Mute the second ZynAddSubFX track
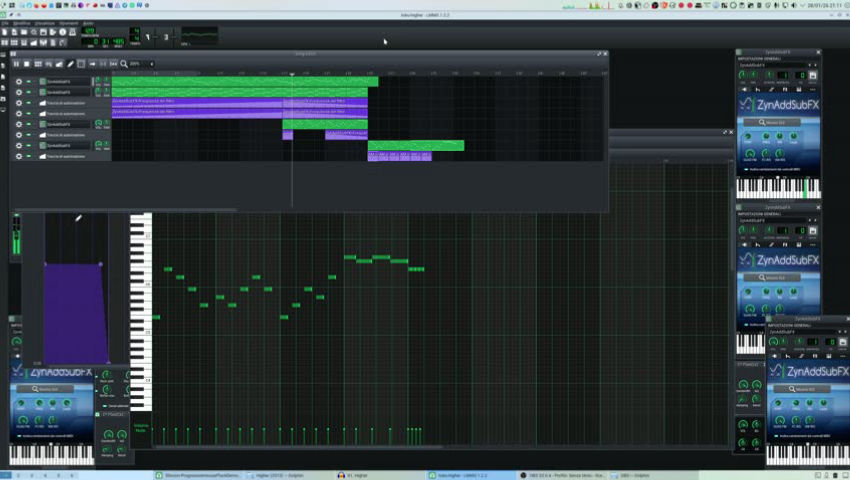 [29, 92]
